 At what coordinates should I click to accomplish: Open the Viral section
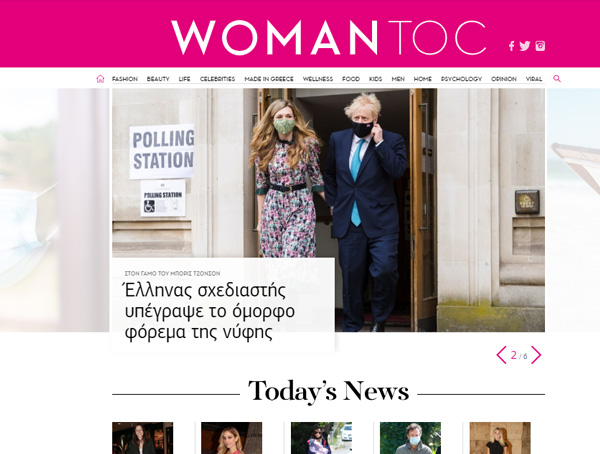(x=534, y=79)
